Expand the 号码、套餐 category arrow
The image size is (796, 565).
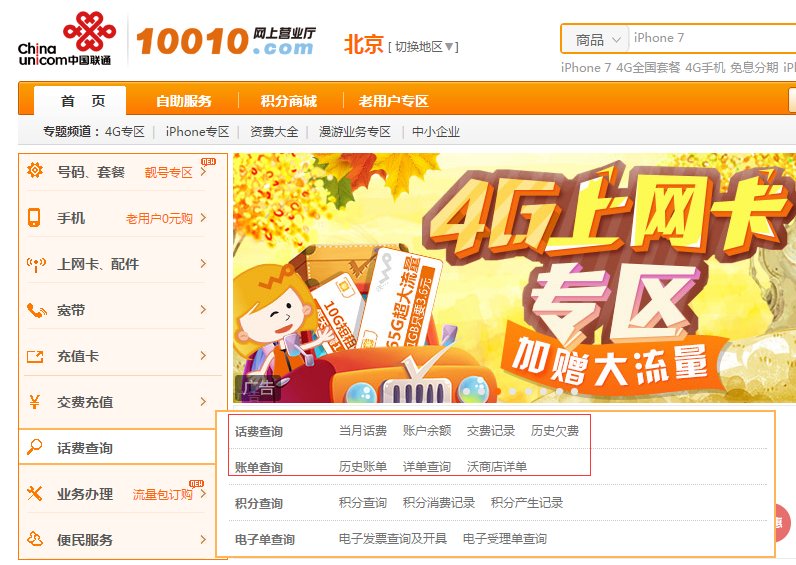coord(203,172)
